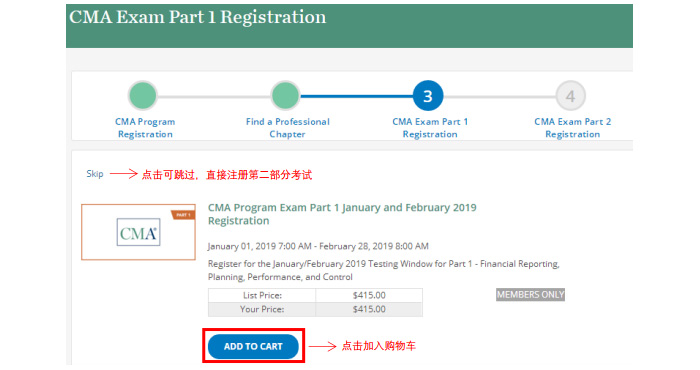The height and width of the screenshot is (370, 700).
Task: Open the CMA Part 1 product thumbnail
Action: coord(138,232)
